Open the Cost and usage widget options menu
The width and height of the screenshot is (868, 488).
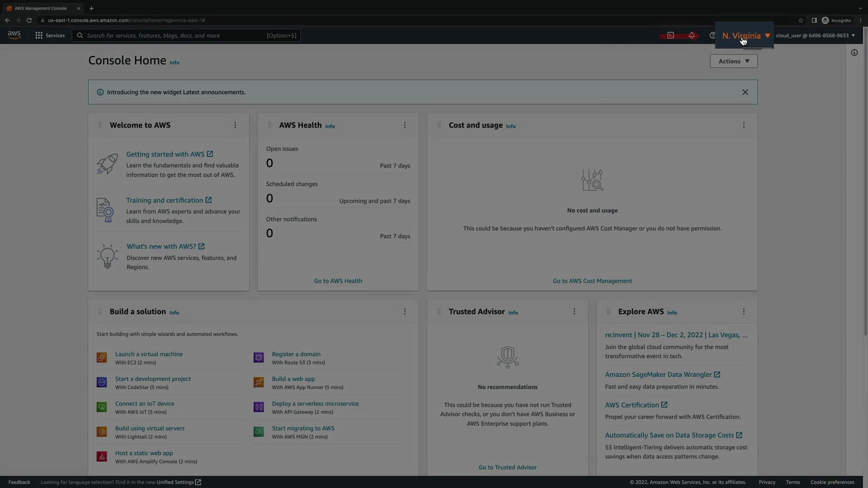tap(744, 125)
